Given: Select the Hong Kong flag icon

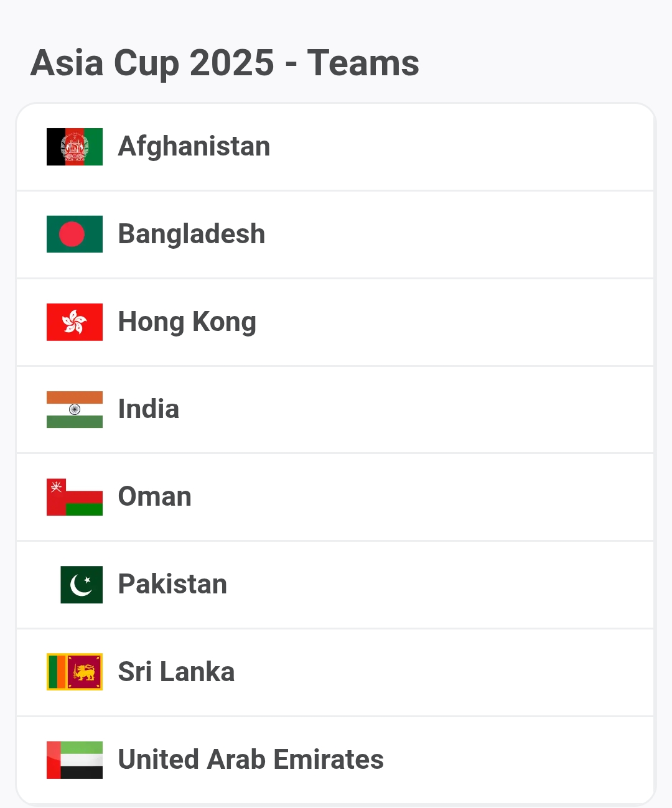Looking at the screenshot, I should pos(75,322).
